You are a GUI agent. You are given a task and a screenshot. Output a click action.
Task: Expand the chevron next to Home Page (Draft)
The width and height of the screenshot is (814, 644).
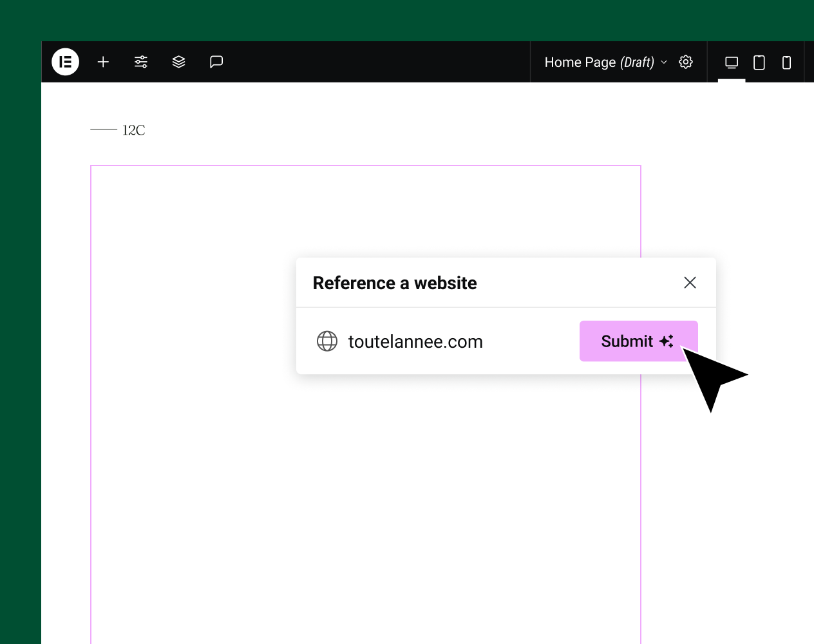pos(665,62)
